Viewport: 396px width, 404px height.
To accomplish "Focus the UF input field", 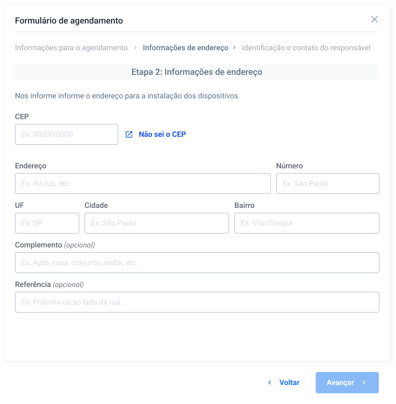I will (x=47, y=223).
